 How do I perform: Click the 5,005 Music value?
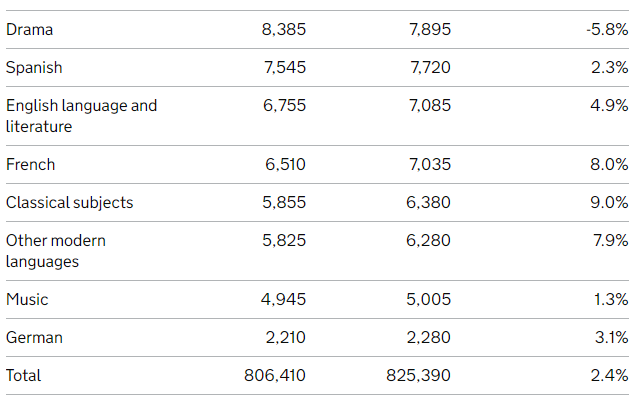[x=428, y=300]
